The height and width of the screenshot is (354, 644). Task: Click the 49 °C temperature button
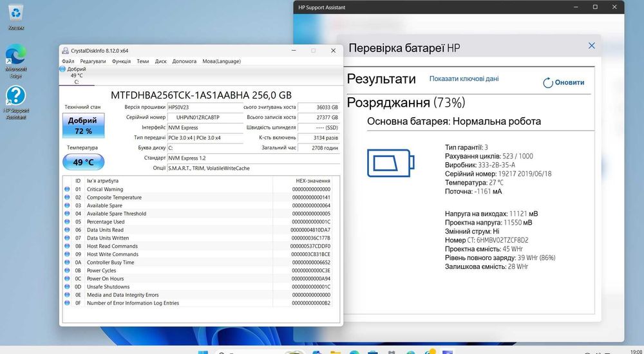coord(83,162)
